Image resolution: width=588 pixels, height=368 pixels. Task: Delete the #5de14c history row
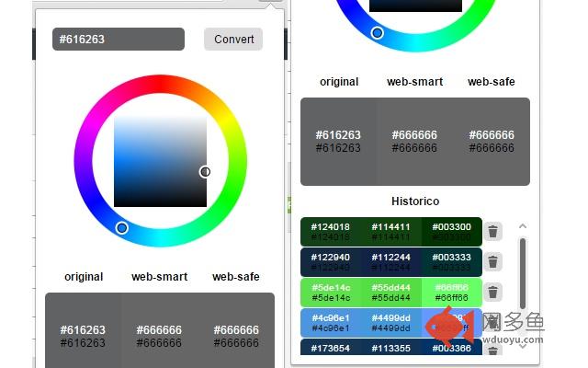492,292
